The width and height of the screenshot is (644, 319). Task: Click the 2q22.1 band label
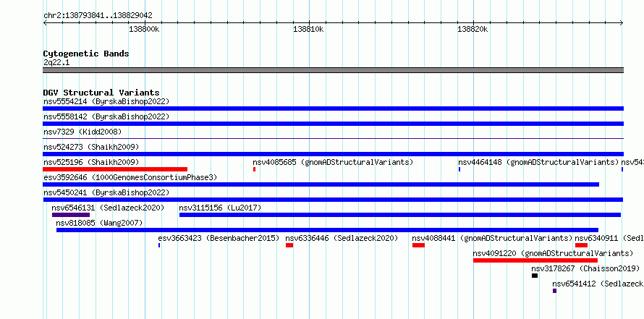point(56,63)
